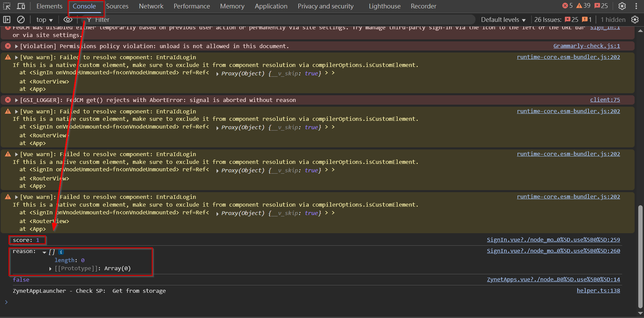Expand the fourth Vue warn message triangle

(x=16, y=197)
